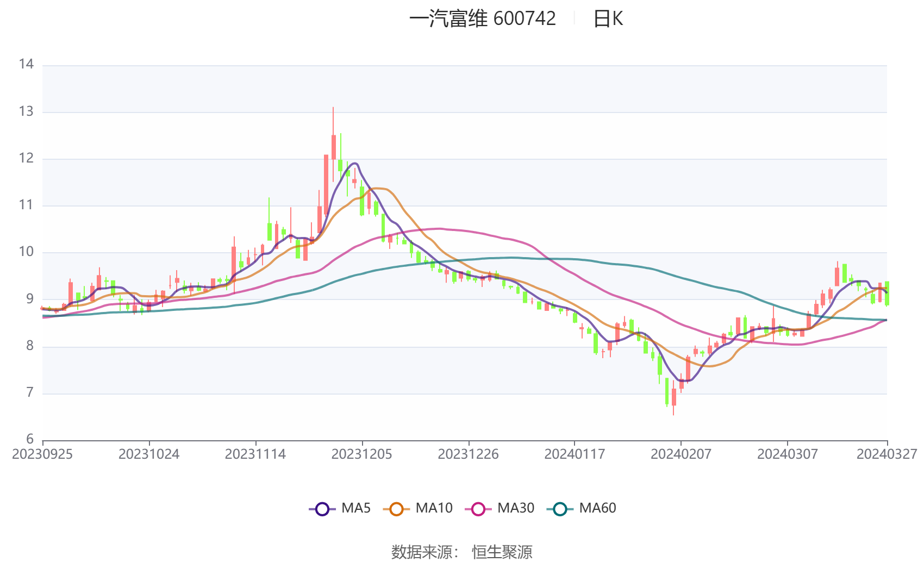The width and height of the screenshot is (924, 562).
Task: Toggle the MA60 legend series
Action: 582,509
